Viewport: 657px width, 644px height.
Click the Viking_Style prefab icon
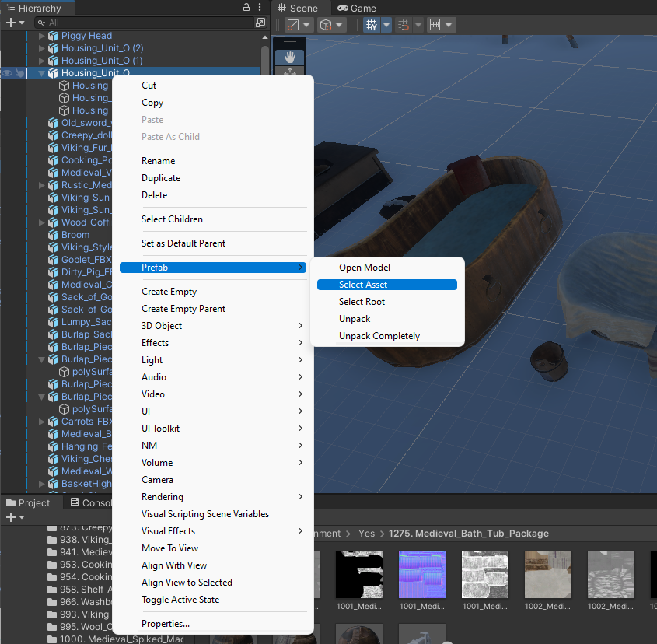(x=53, y=247)
